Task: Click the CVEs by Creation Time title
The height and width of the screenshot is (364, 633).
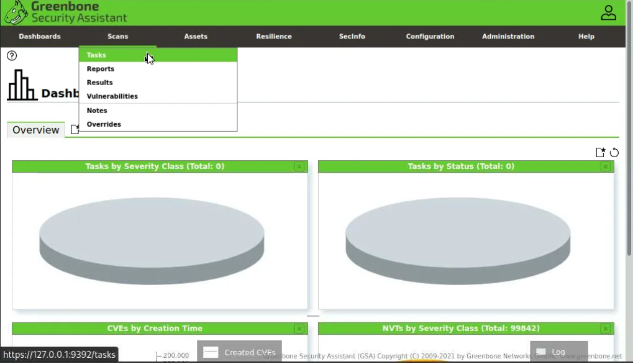Action: (x=155, y=329)
